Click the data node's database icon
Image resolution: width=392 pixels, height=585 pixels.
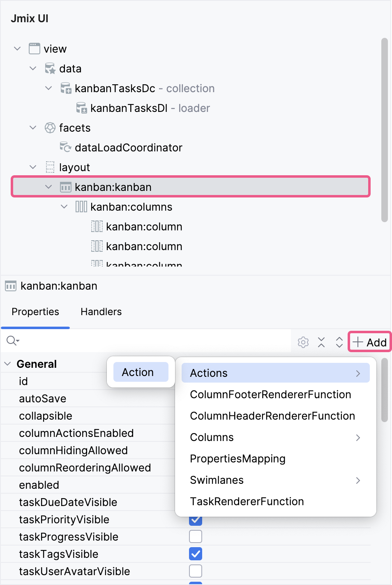(49, 68)
